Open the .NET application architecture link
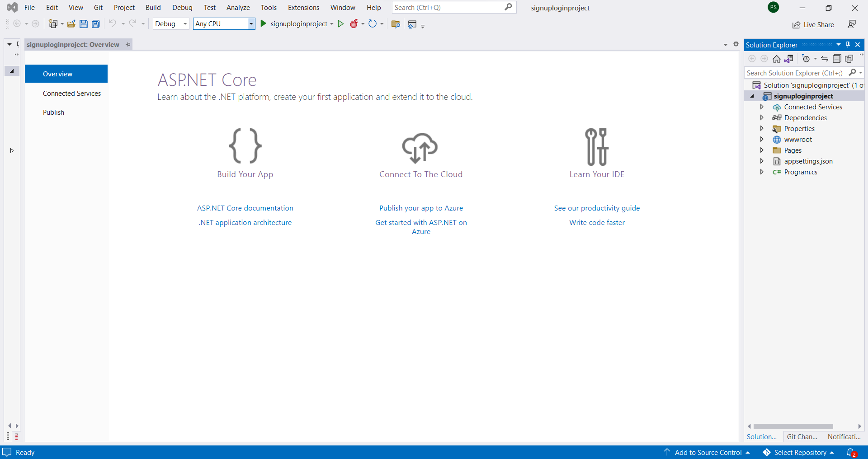 (245, 223)
